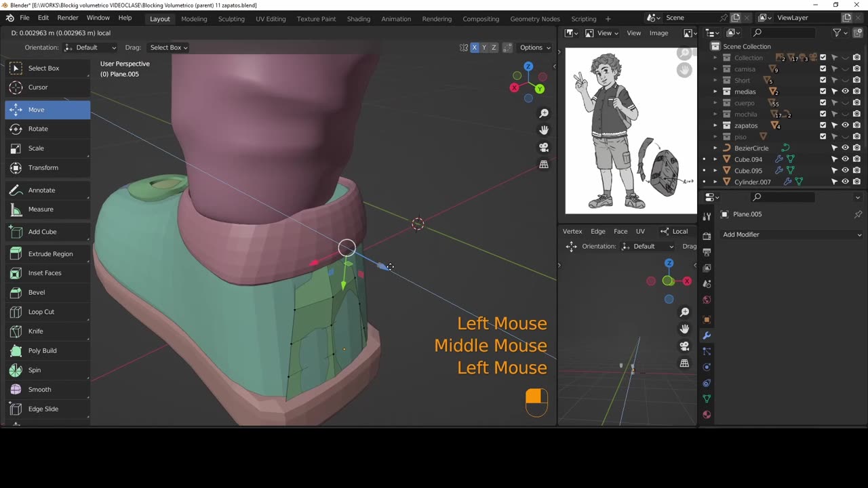The image size is (868, 488).
Task: Hide the medias collection with its eye icon
Action: pyautogui.click(x=846, y=91)
